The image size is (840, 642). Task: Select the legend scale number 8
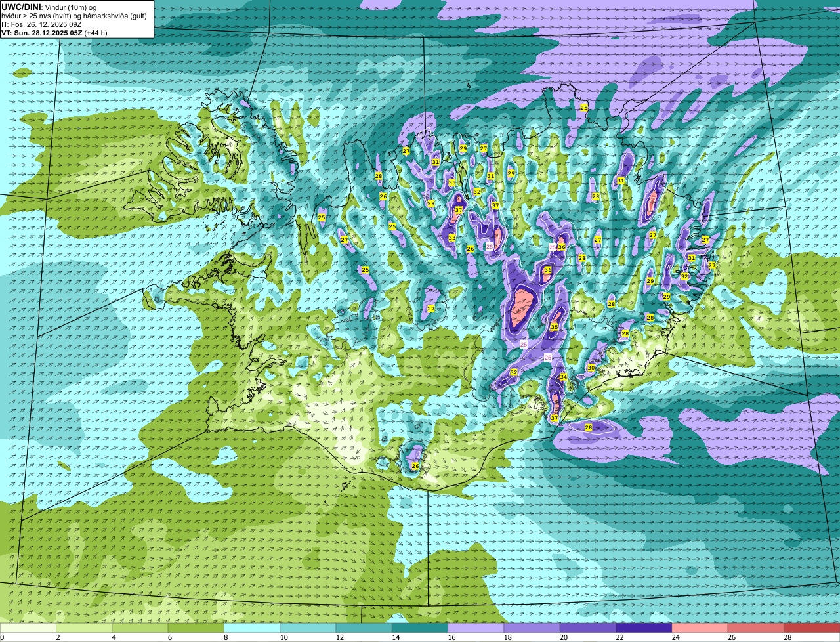(x=226, y=637)
